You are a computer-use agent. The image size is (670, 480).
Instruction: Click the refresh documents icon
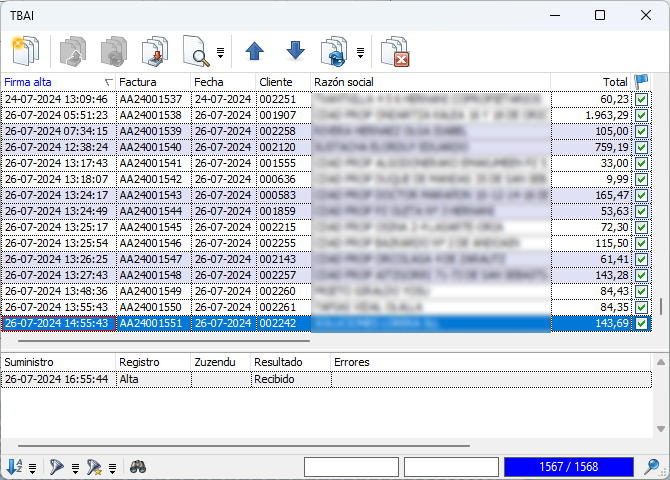pos(334,52)
